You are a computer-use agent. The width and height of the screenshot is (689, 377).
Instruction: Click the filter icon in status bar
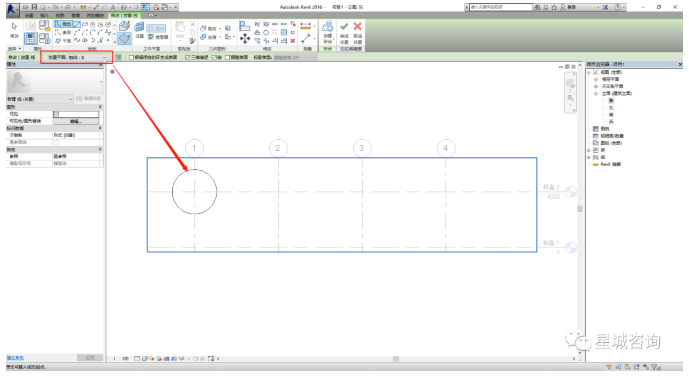[654, 367]
